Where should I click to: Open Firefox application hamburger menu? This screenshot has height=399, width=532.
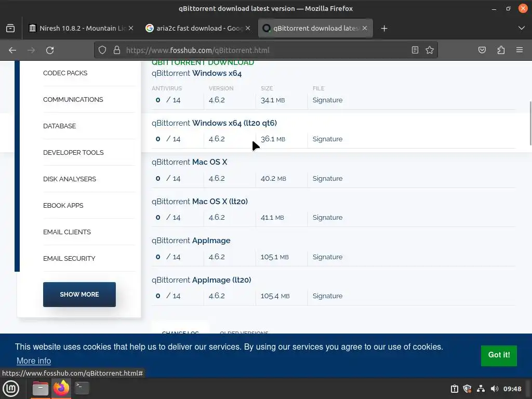(520, 50)
